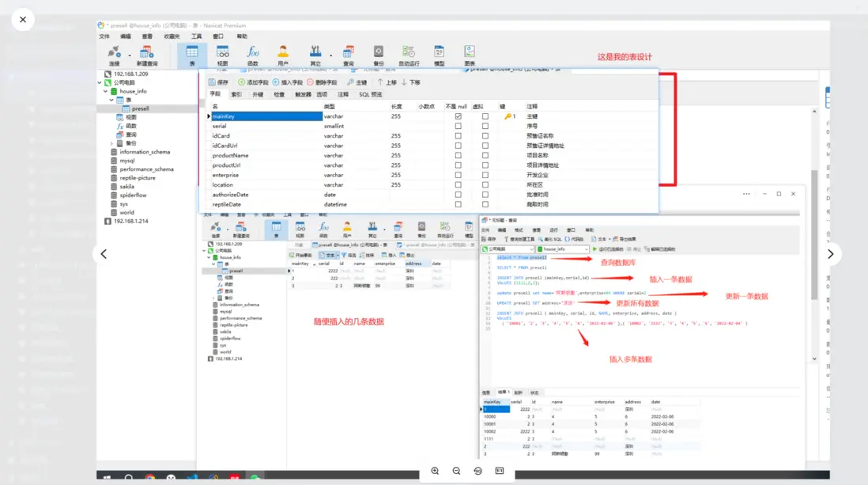
Task: Close the image viewer with the X button
Action: pyautogui.click(x=23, y=20)
